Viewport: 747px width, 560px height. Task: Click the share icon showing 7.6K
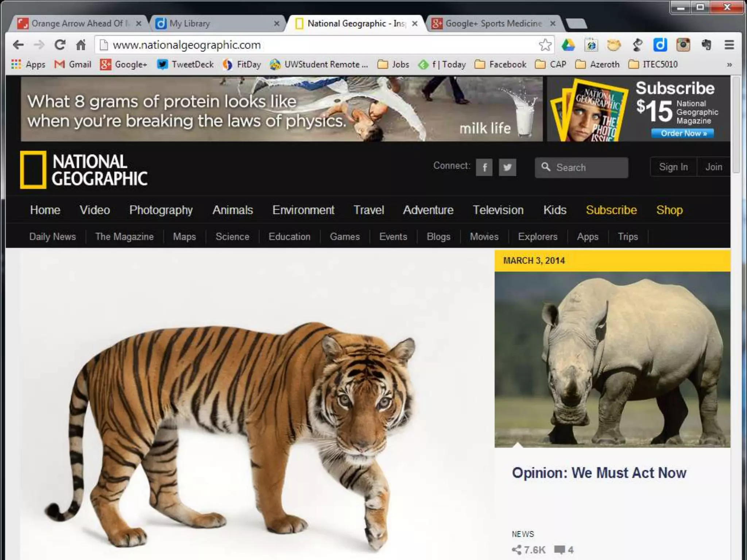click(x=516, y=549)
